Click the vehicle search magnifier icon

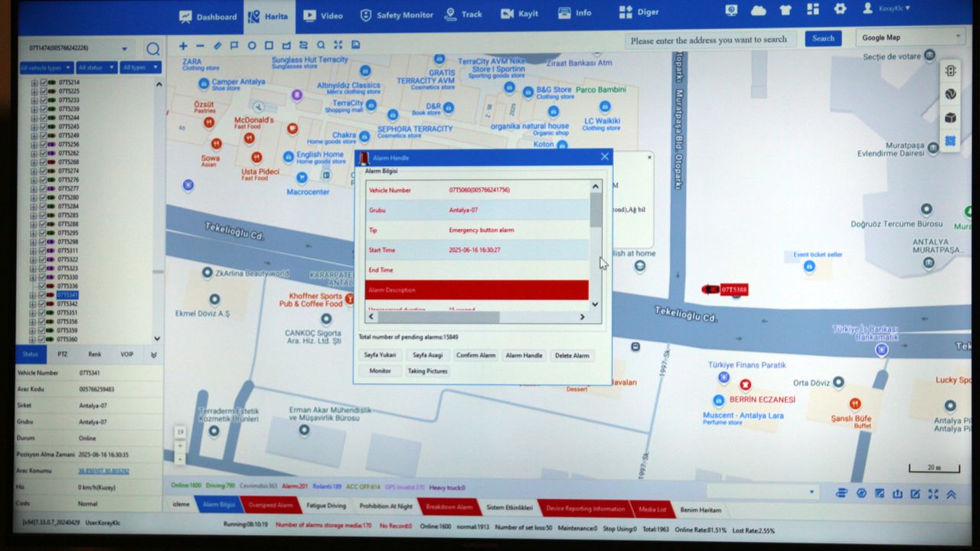coord(153,49)
